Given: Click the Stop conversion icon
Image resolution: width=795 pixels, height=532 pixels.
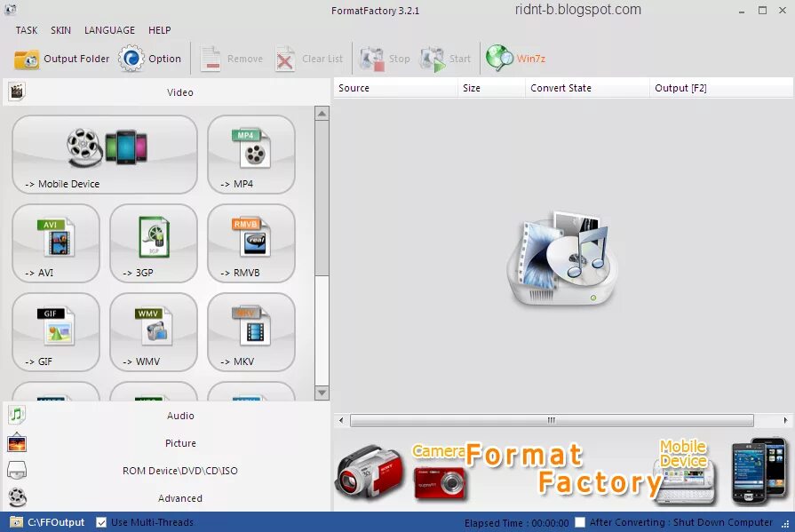Looking at the screenshot, I should (371, 59).
